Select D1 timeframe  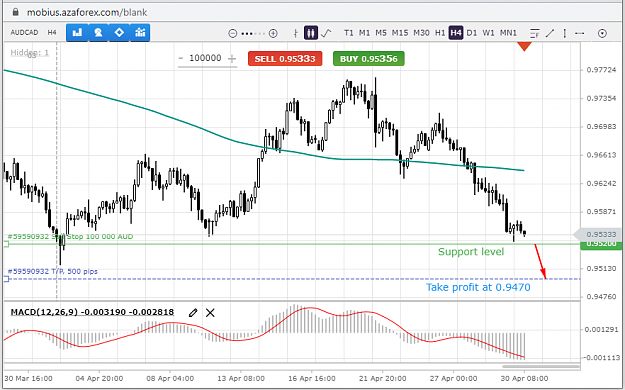472,33
